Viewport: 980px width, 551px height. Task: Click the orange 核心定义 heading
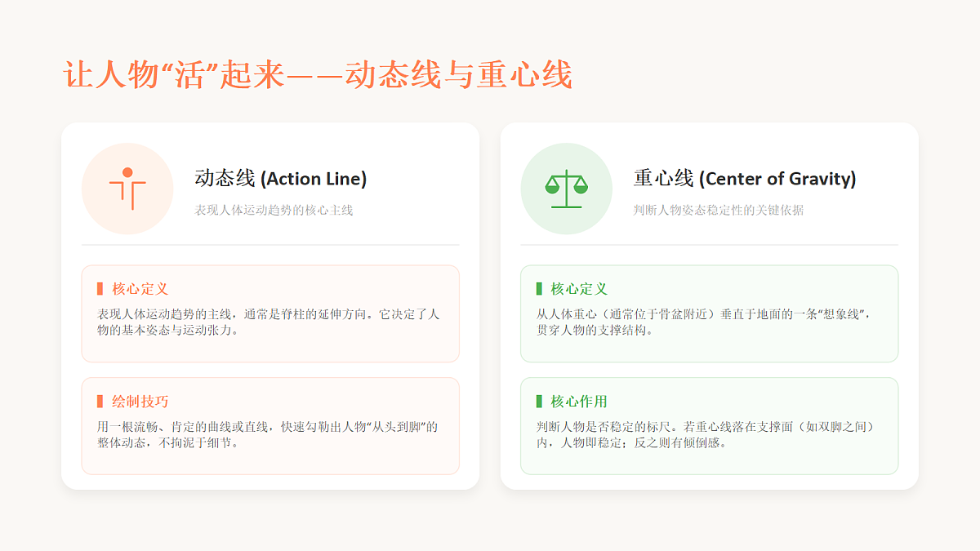pyautogui.click(x=140, y=289)
